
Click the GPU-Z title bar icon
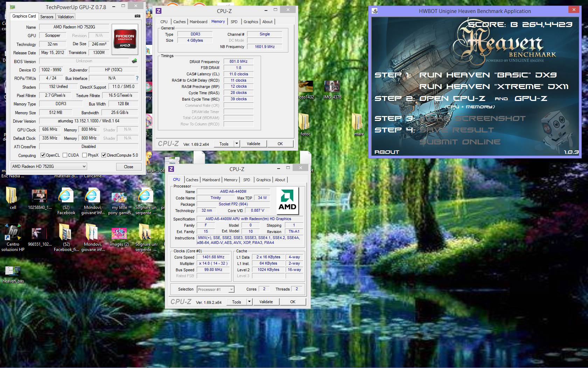(13, 7)
